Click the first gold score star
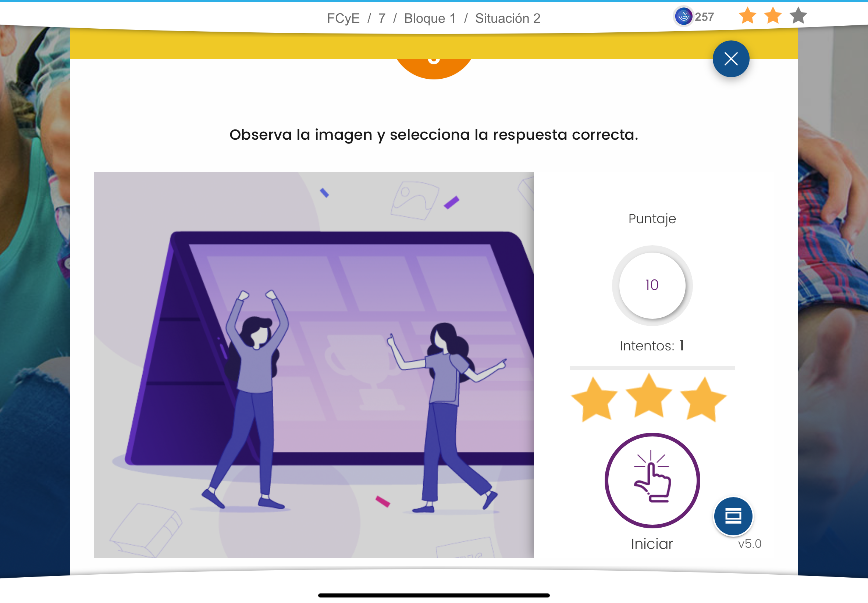Image resolution: width=868 pixels, height=603 pixels. 594,399
